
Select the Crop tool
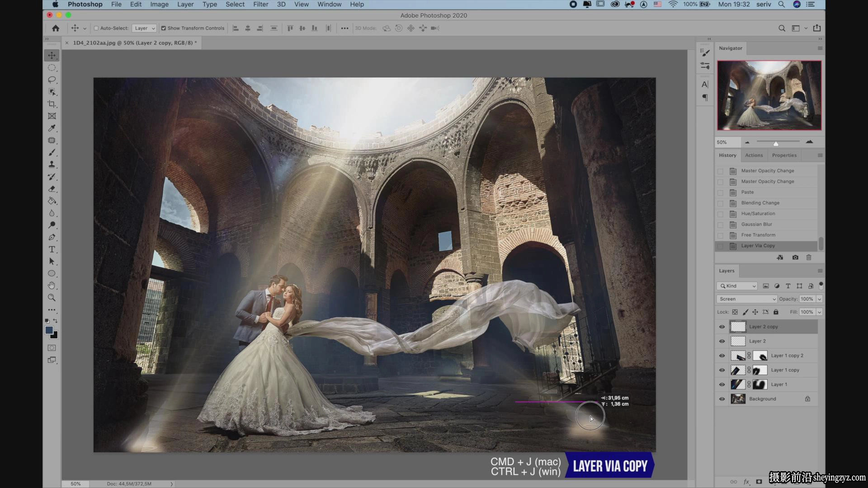tap(52, 104)
